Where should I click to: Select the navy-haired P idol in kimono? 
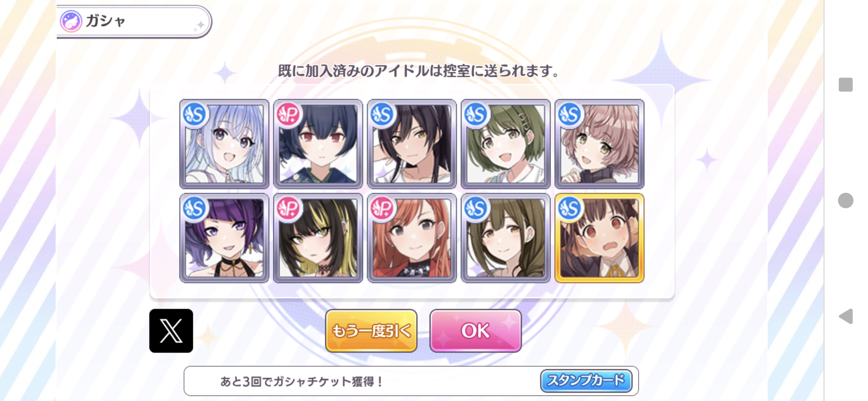(x=318, y=144)
